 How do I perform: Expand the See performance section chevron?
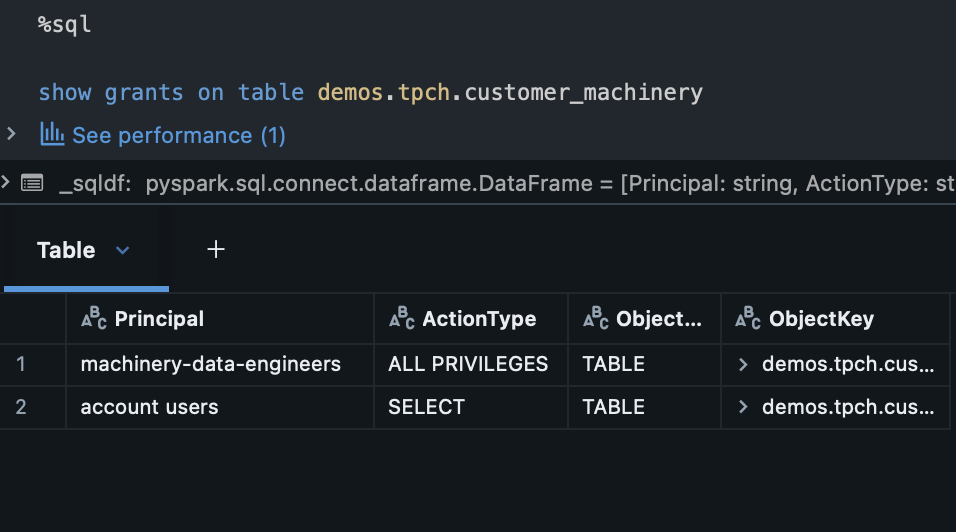(11, 134)
